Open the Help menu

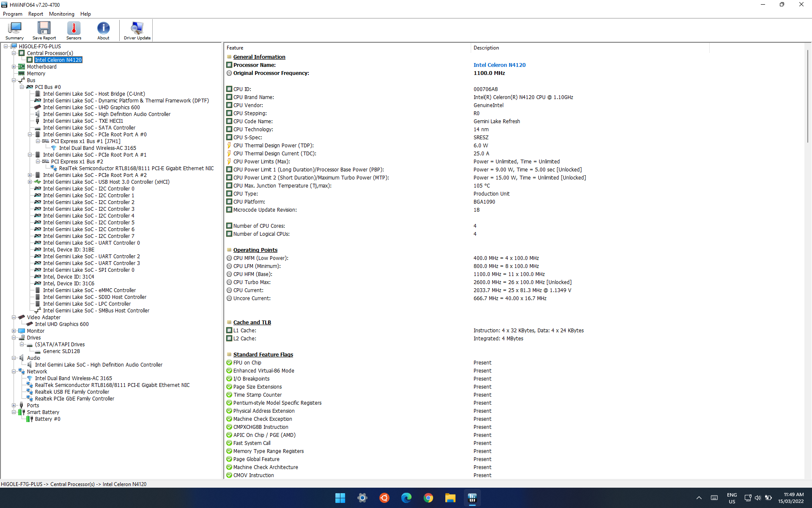(x=85, y=14)
